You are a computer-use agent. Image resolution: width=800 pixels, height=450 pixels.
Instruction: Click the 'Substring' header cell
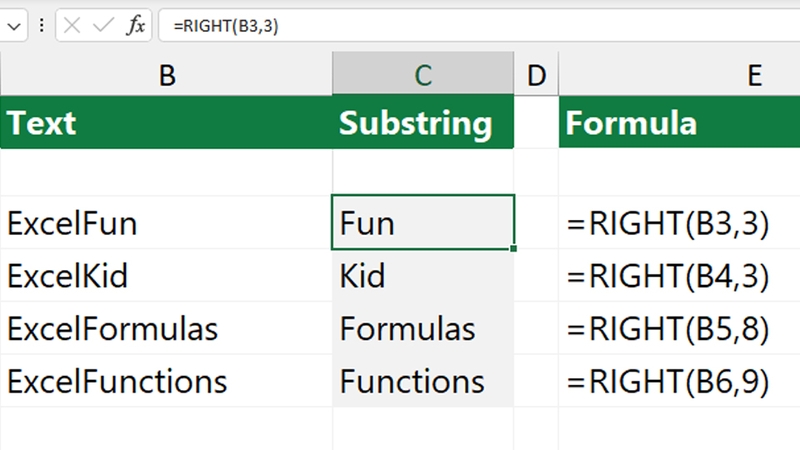423,122
